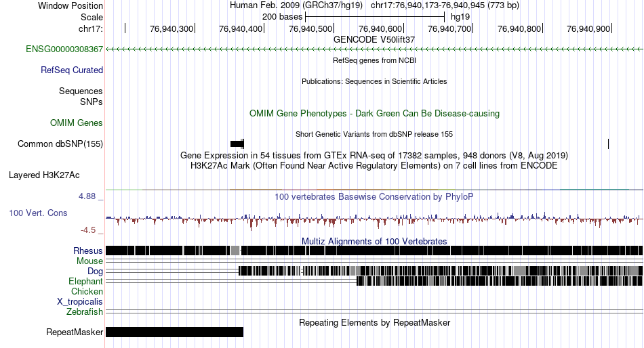The width and height of the screenshot is (644, 348).
Task: Click the -4.5 conservation scale value
Action: click(88, 230)
